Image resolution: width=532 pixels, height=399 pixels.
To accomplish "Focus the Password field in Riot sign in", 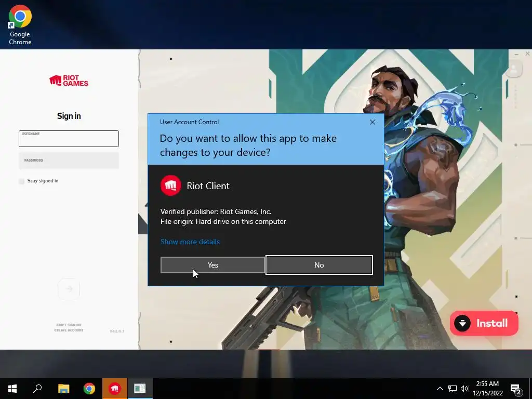I will click(x=69, y=161).
